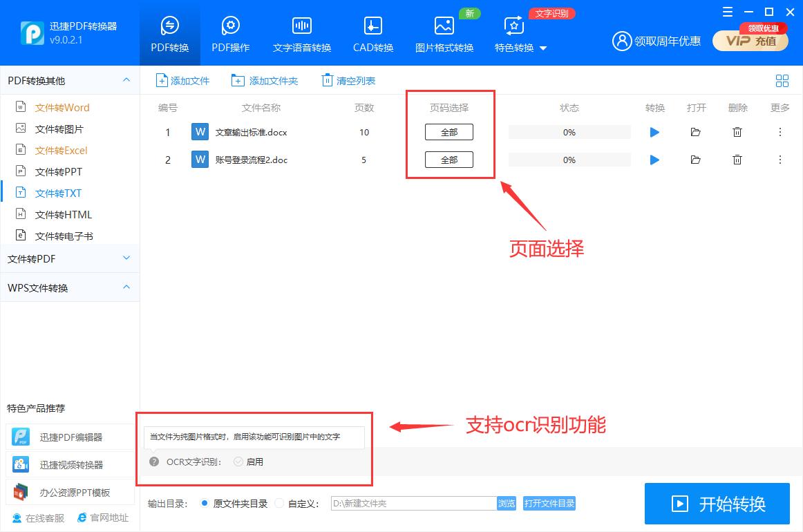Screen dimensions: 803x532
Task: Click the 清空列表 clear list icon
Action: tap(349, 80)
